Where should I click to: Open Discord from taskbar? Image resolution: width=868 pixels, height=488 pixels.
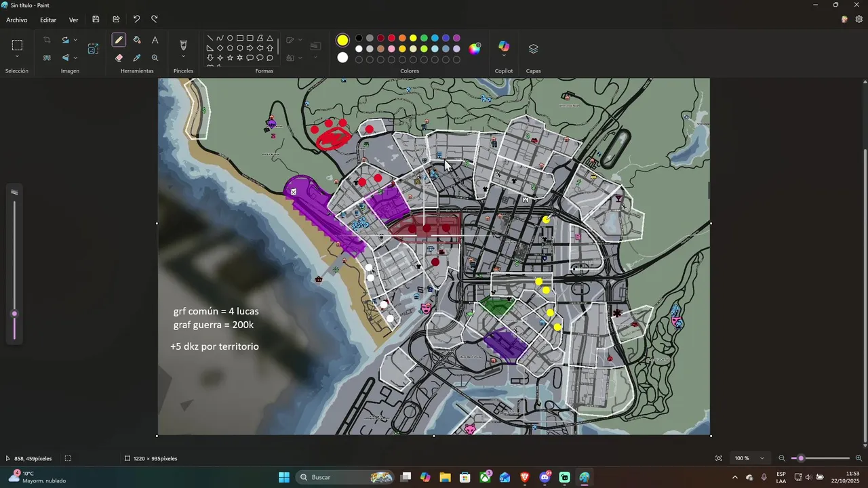point(545,477)
